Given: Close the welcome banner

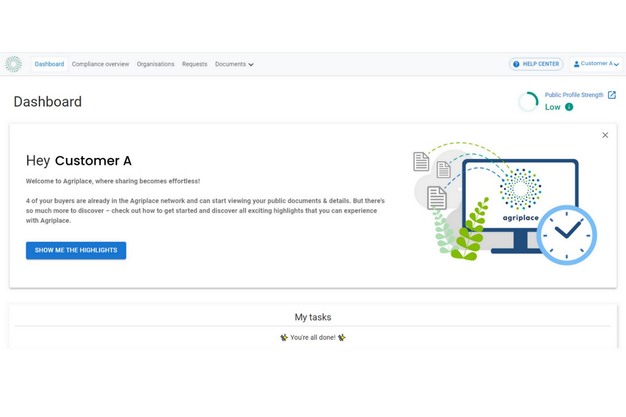Looking at the screenshot, I should [x=605, y=135].
